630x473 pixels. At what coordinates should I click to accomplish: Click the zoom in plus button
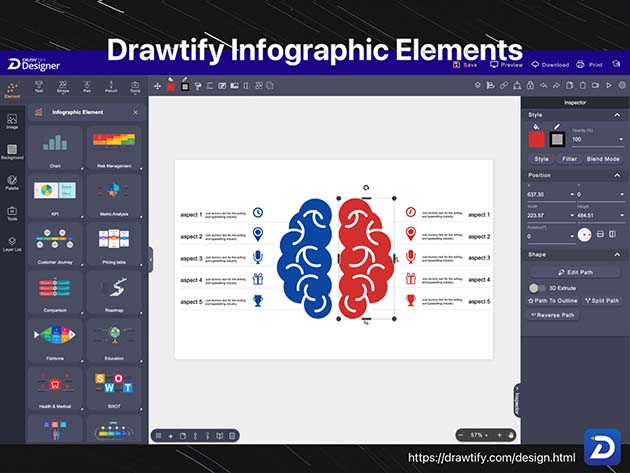pos(499,435)
